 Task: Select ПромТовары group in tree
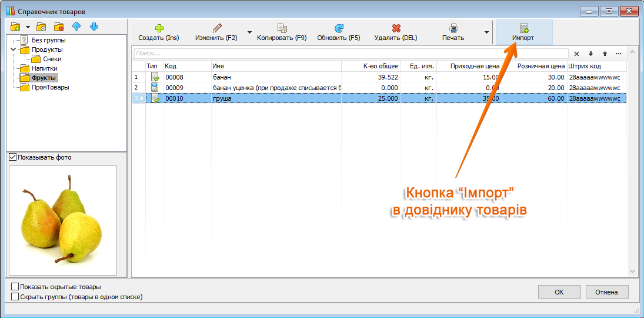[x=51, y=87]
